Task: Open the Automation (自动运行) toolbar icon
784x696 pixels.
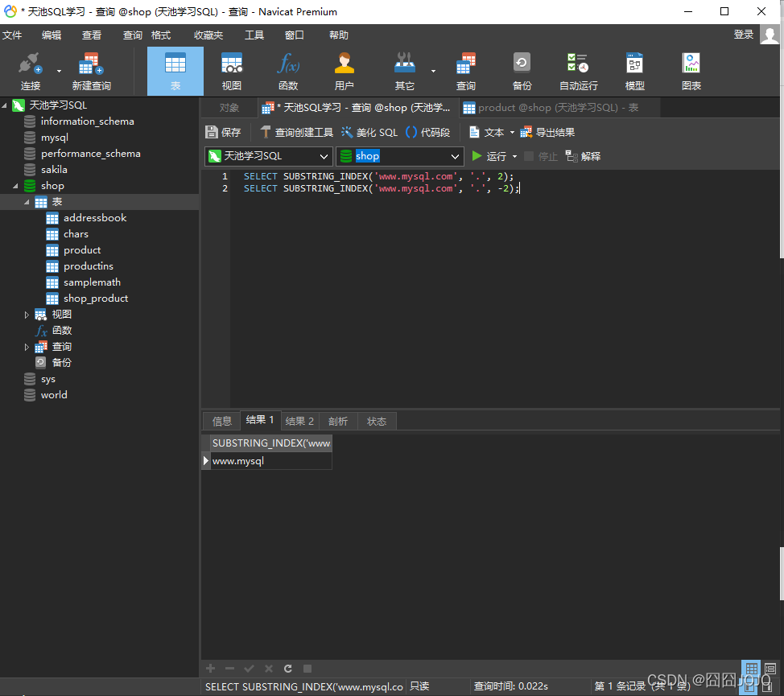Action: point(579,71)
